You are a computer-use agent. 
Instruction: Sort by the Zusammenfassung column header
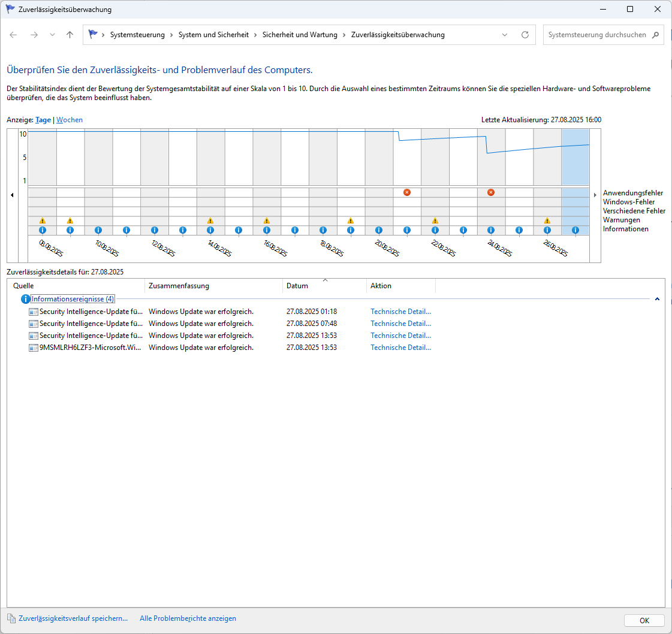pos(214,286)
